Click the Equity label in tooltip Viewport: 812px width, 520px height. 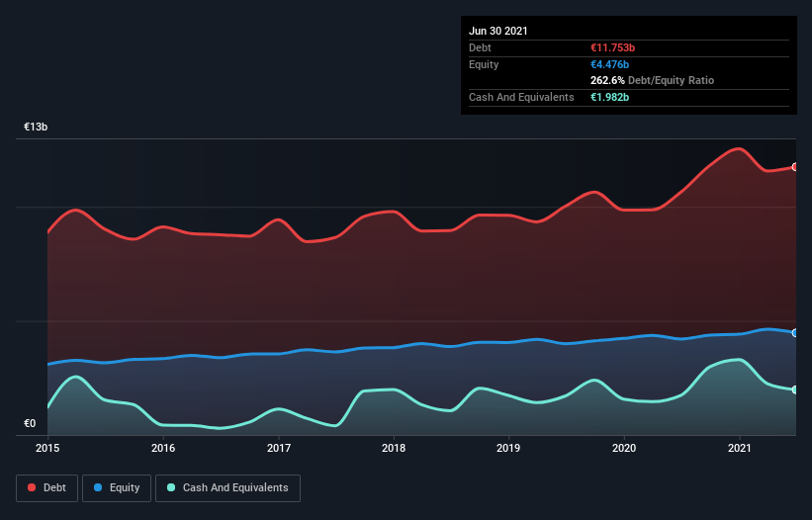pyautogui.click(x=484, y=64)
